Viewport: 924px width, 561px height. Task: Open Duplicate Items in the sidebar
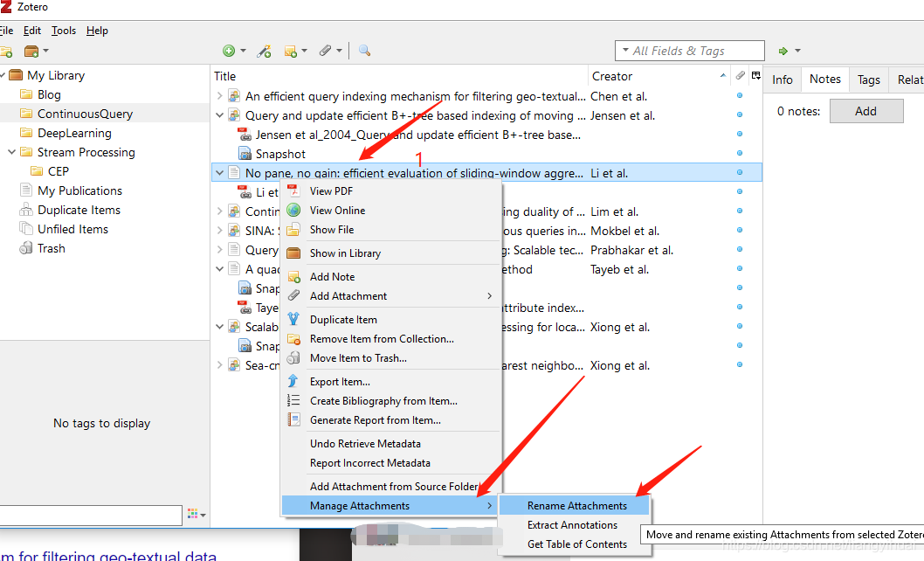(79, 210)
